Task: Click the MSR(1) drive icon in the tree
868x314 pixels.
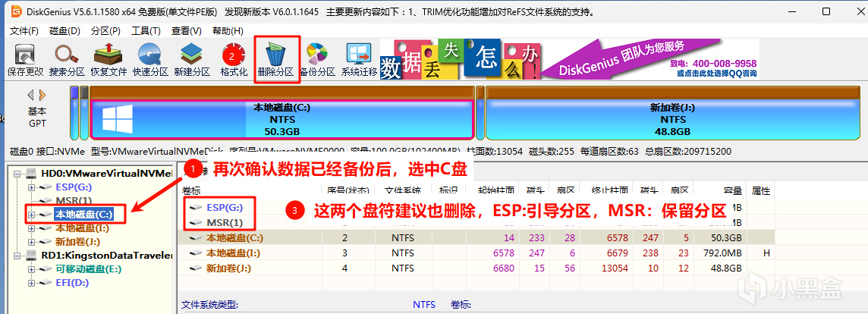Action: click(46, 200)
